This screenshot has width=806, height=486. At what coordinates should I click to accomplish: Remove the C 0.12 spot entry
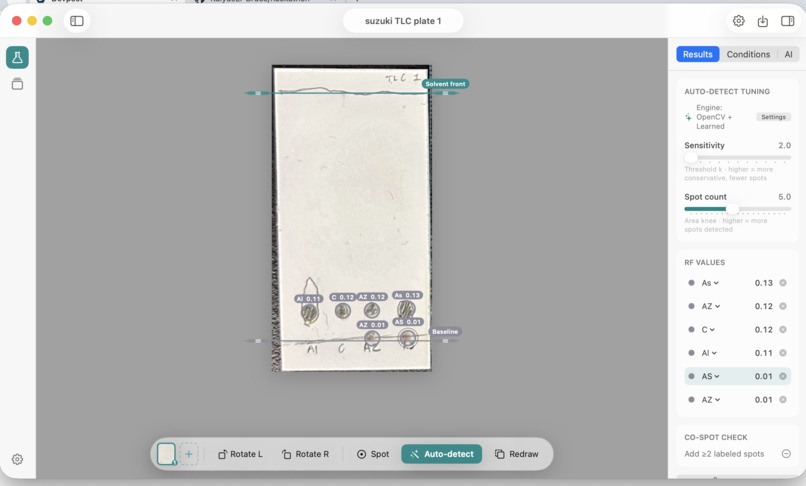[783, 330]
